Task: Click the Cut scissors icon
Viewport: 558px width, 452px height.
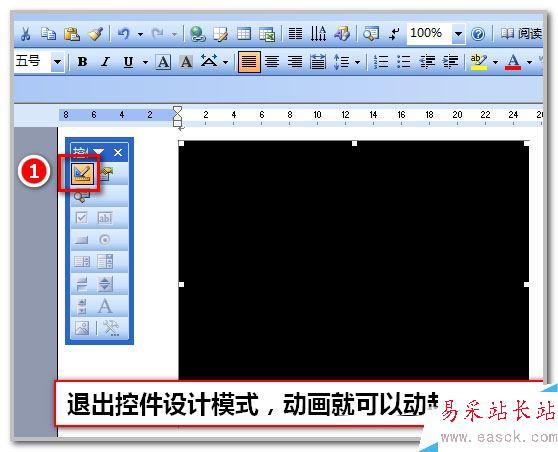Action: (x=25, y=34)
